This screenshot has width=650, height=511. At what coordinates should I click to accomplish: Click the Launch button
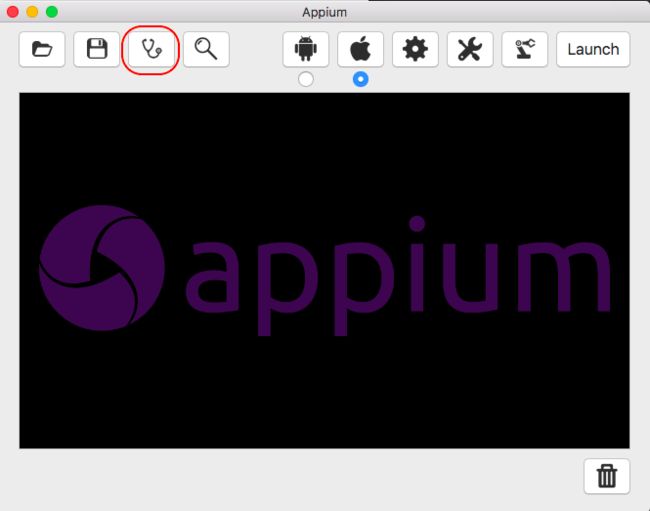[x=593, y=49]
